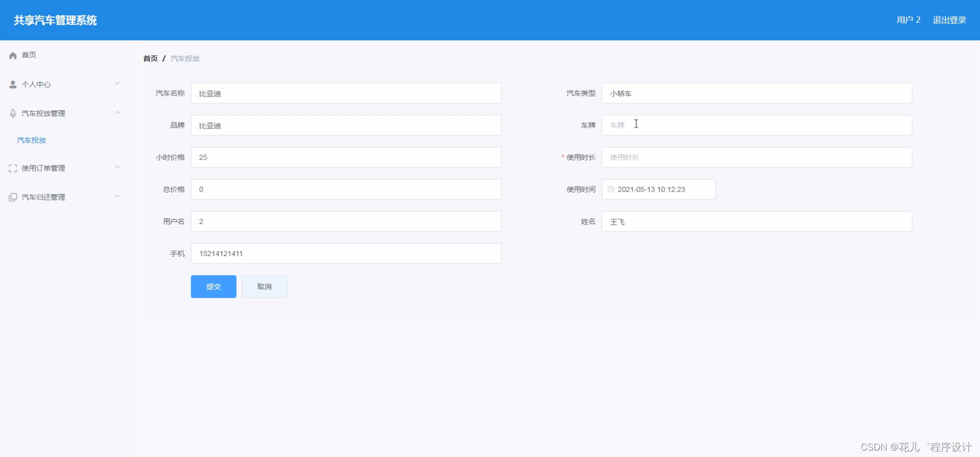Focus the 总价格 field showing 0

point(346,189)
